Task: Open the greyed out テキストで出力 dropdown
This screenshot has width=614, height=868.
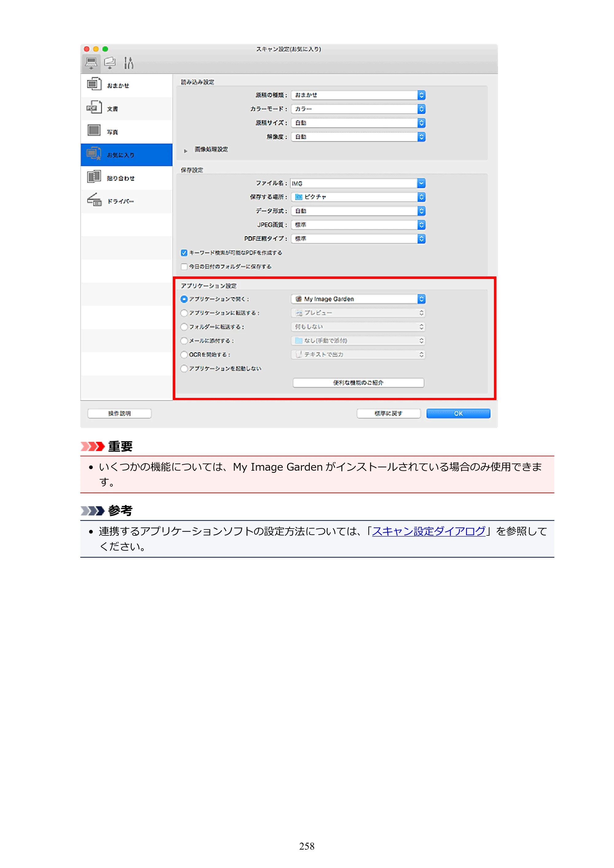Action: [358, 355]
